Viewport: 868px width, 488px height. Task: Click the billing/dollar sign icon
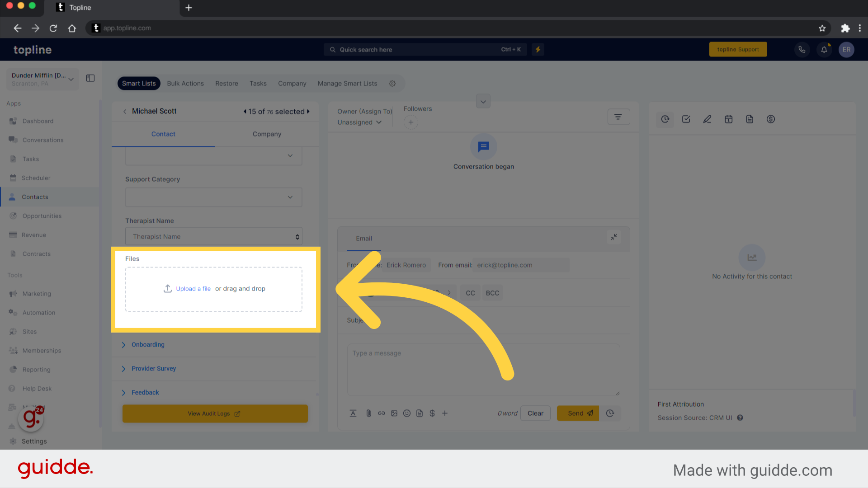tap(771, 119)
